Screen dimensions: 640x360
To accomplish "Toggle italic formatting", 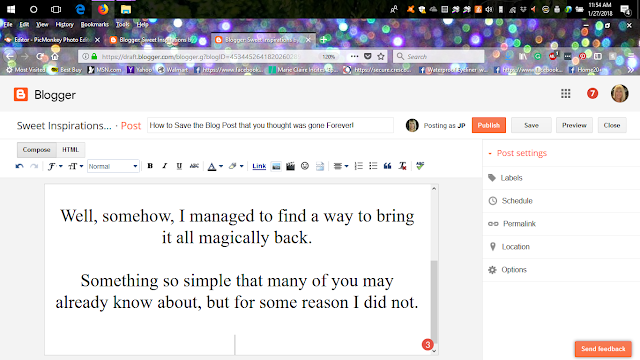I will coord(164,166).
